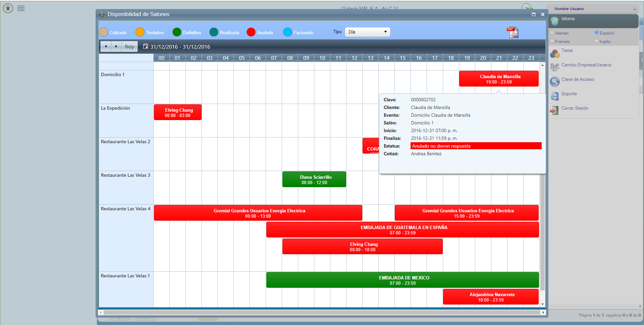The width and height of the screenshot is (644, 325).
Task: Select Español language radio button
Action: (x=596, y=33)
